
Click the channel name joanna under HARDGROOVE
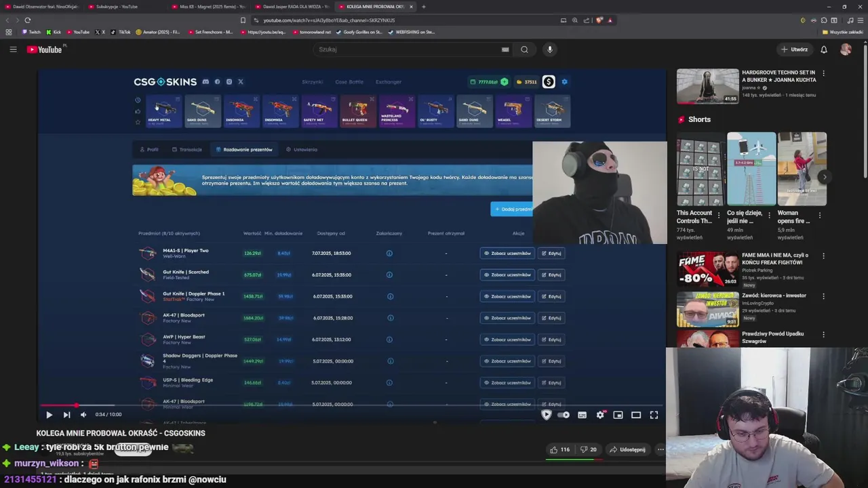[751, 88]
